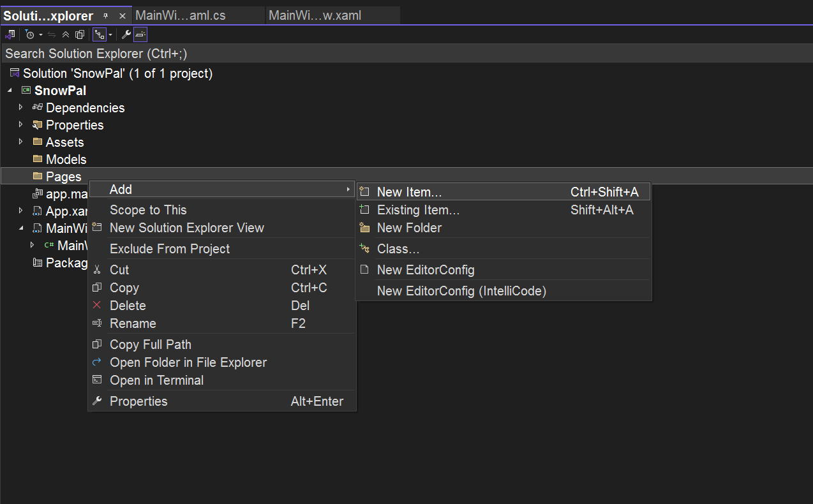The image size is (813, 504).
Task: Toggle Preview Selected Items button
Action: click(140, 34)
